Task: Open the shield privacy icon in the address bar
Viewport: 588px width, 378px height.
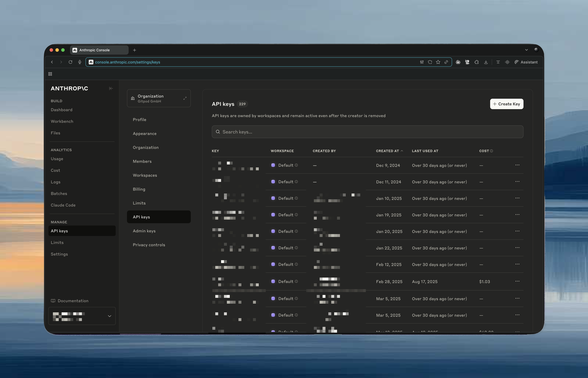Action: pyautogui.click(x=430, y=62)
